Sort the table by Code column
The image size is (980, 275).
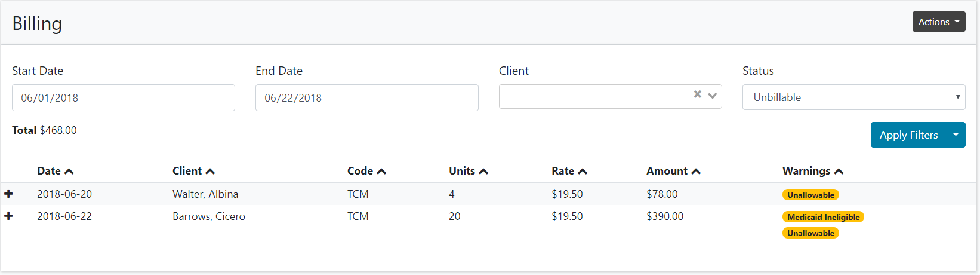(366, 171)
